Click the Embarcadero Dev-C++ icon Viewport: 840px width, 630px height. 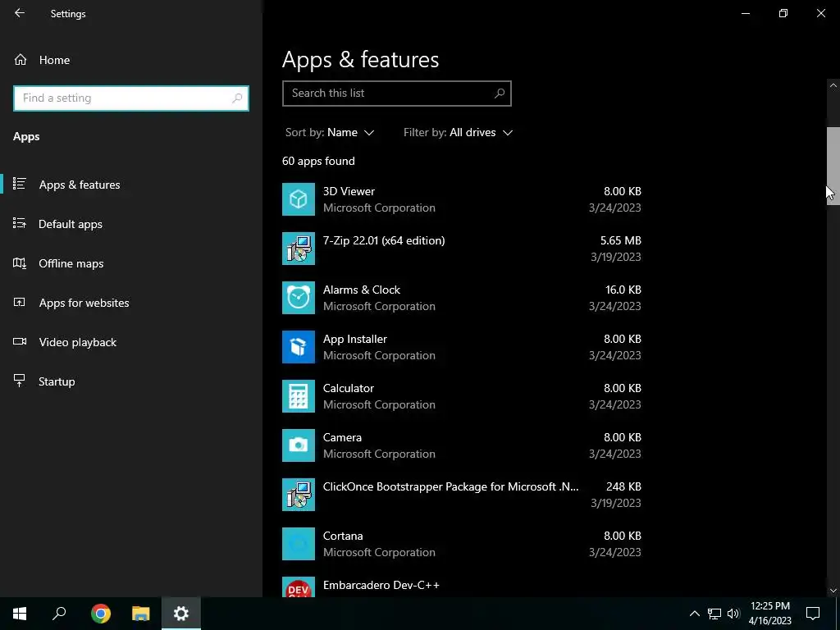[299, 587]
